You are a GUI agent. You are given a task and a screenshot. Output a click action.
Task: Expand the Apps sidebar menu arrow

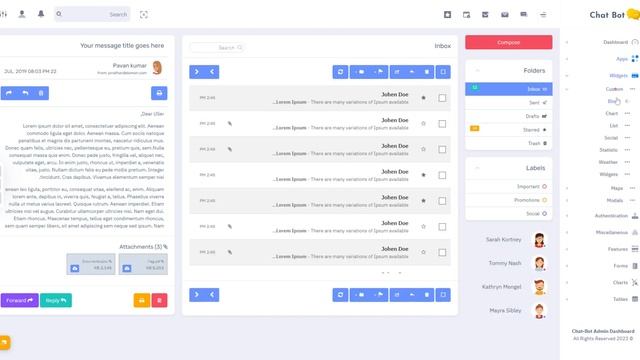pos(567,59)
